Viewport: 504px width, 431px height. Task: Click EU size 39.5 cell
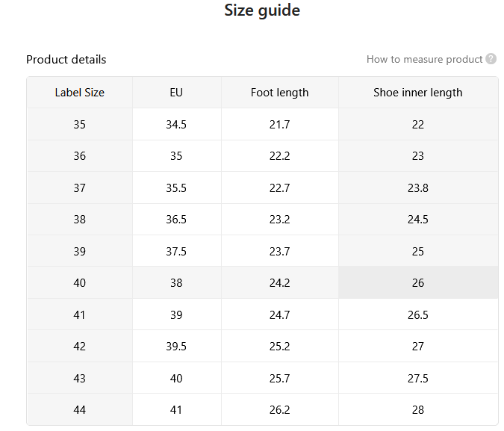click(x=176, y=346)
